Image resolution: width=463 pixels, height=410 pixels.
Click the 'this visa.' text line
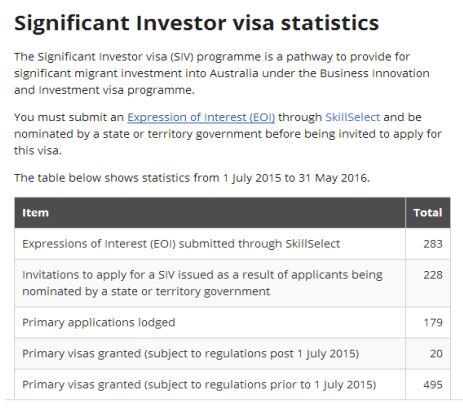(38, 151)
